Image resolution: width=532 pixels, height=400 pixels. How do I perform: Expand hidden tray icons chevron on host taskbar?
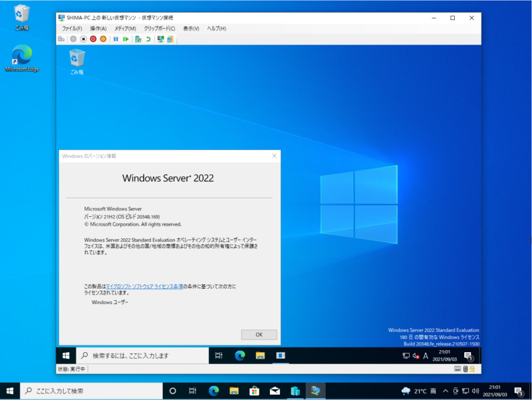pyautogui.click(x=446, y=392)
